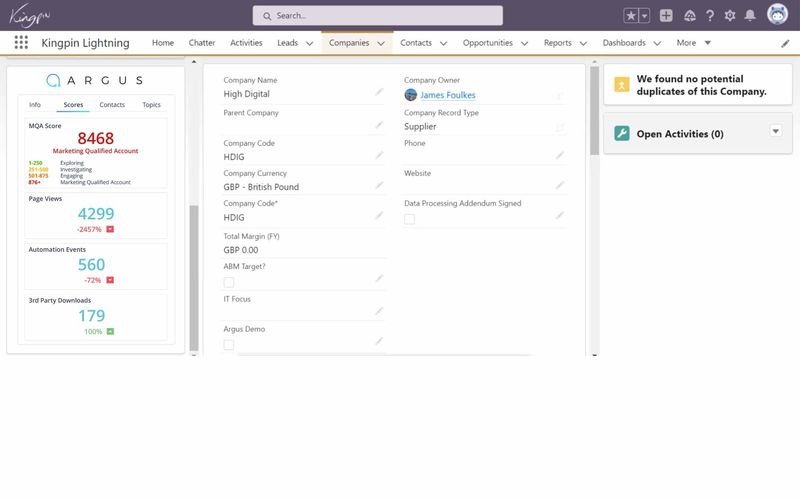800x500 pixels.
Task: Open the Notifications bell icon
Action: tap(749, 16)
